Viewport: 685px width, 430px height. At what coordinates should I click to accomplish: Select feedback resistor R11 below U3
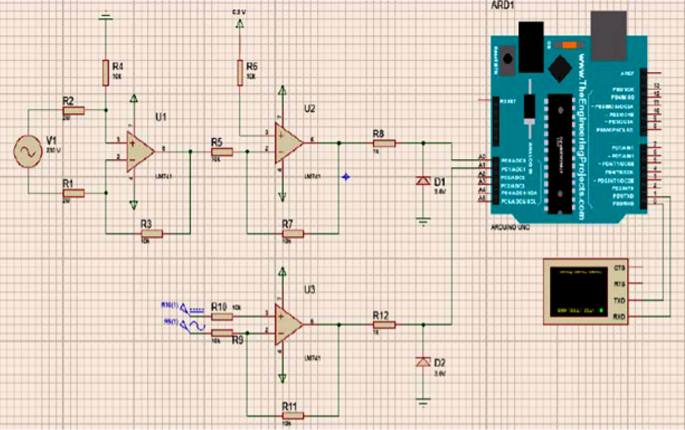pos(293,416)
